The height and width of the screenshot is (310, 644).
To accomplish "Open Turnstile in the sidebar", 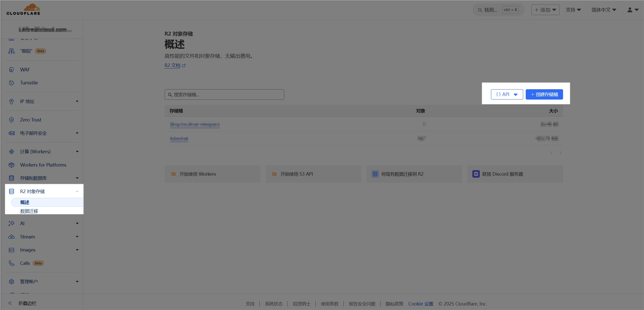I will coord(29,83).
